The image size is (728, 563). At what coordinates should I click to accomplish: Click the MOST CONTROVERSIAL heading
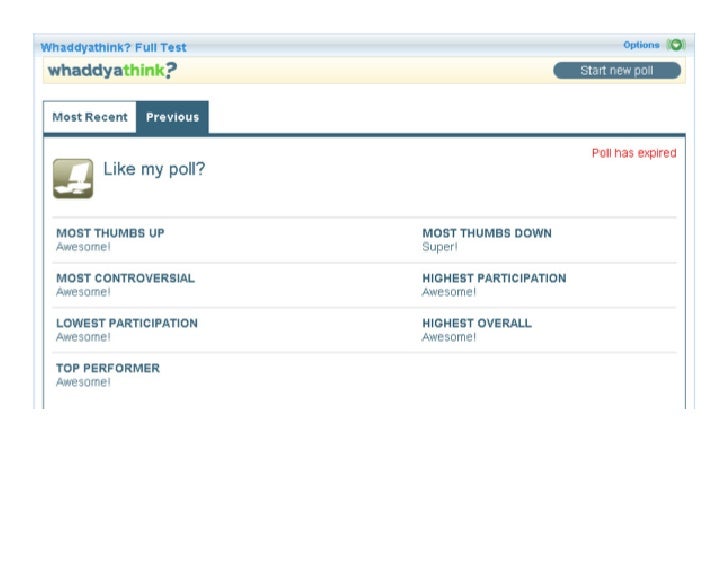[125, 278]
